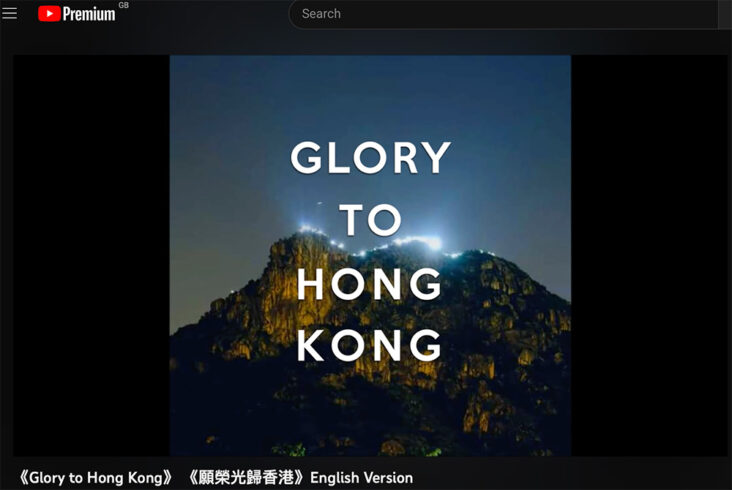The image size is (732, 490).
Task: Click the black letterbox left of video
Action: pyautogui.click(x=92, y=255)
